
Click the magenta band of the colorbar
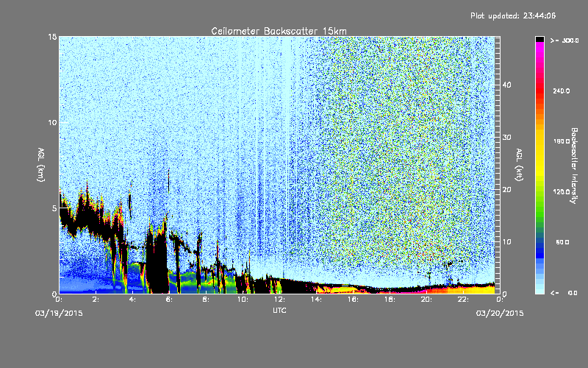[x=539, y=51]
